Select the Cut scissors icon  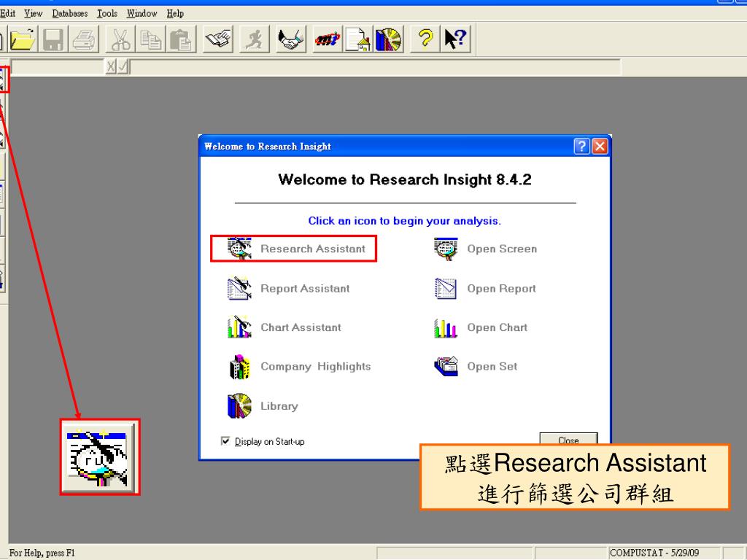point(120,39)
